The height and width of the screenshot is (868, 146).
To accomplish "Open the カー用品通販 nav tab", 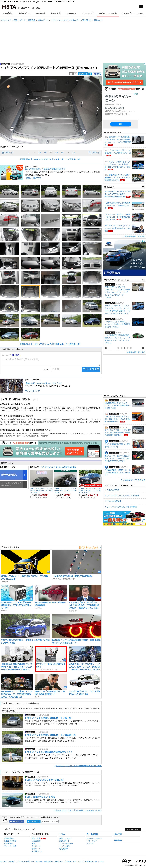I will 71,13.
